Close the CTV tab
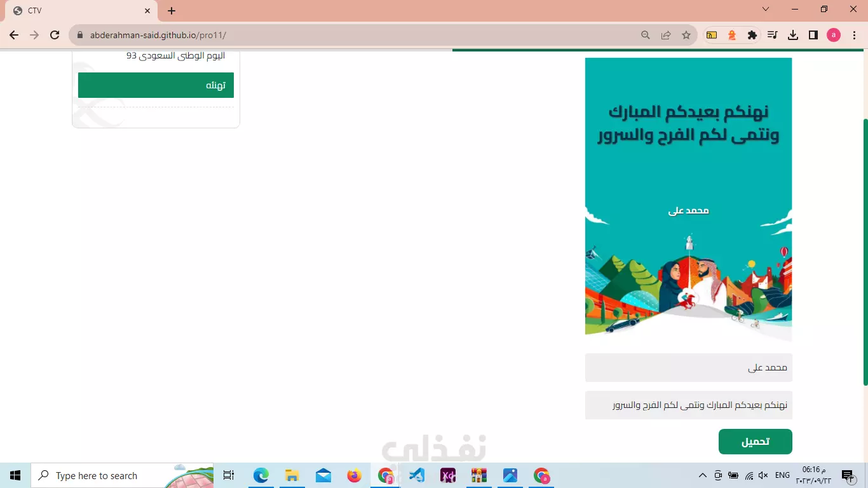868x488 pixels. [x=147, y=11]
